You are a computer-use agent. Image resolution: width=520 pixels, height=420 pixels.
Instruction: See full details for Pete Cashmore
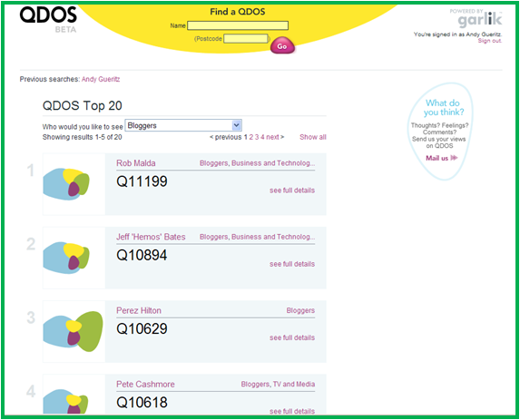pyautogui.click(x=292, y=411)
